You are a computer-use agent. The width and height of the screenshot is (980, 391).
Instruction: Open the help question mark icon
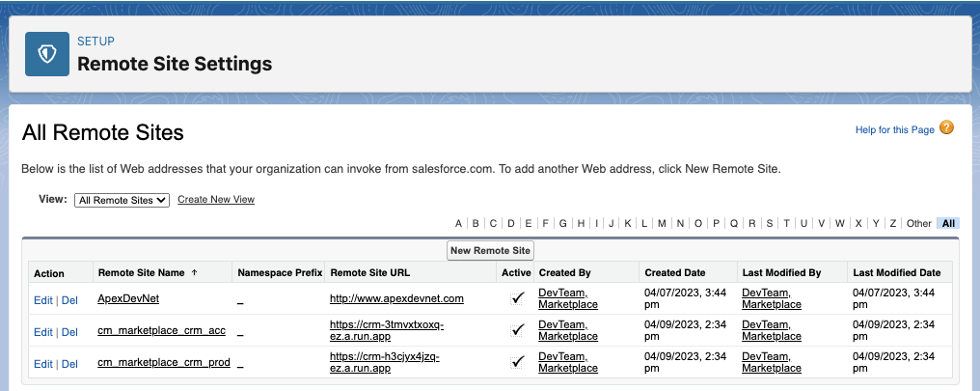(x=947, y=128)
